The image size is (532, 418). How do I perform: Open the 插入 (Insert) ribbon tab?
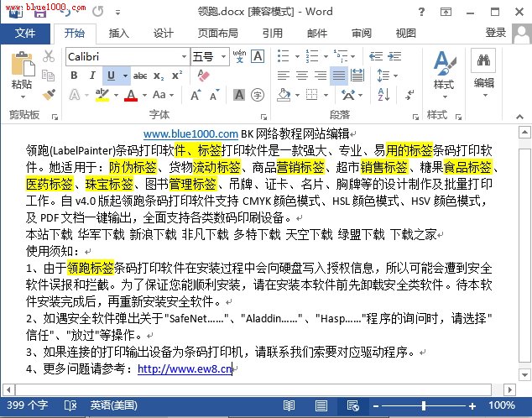(119, 34)
